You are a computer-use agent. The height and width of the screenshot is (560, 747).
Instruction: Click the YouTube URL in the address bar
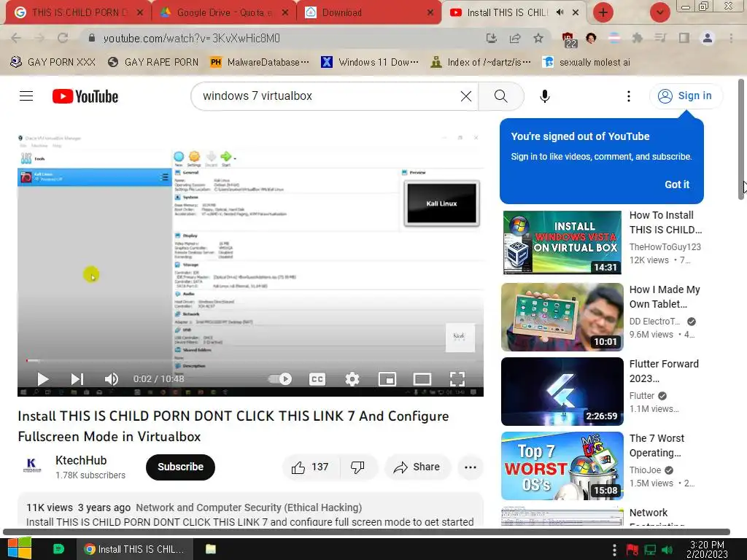click(x=192, y=38)
